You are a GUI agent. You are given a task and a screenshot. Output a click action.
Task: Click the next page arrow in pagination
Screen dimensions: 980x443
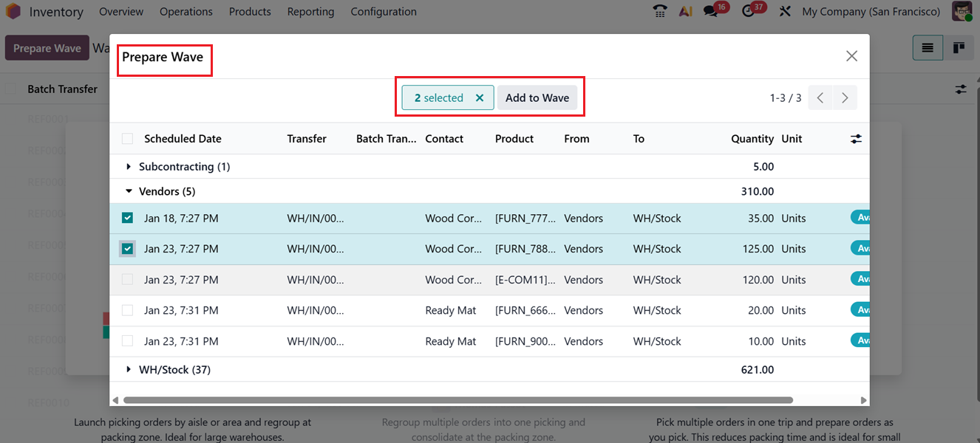(845, 97)
